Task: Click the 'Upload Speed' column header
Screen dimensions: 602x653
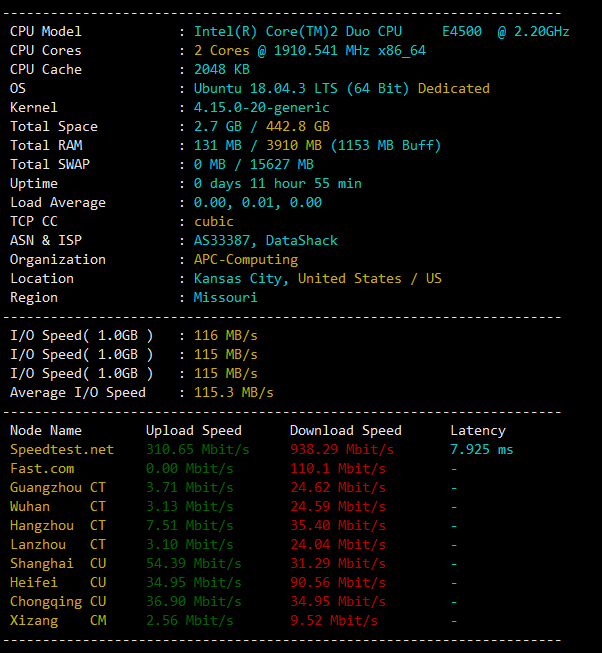Action: coord(194,430)
